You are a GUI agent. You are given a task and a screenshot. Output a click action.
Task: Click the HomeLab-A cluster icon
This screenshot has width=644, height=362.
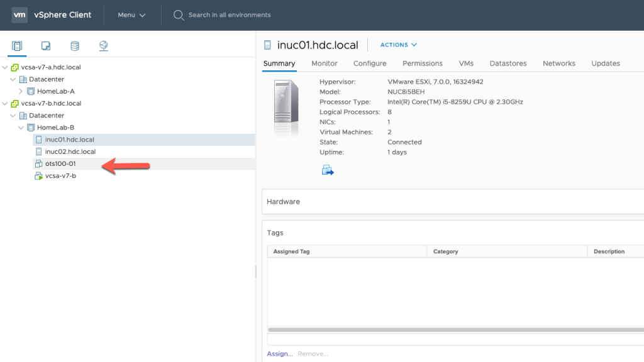click(x=31, y=91)
